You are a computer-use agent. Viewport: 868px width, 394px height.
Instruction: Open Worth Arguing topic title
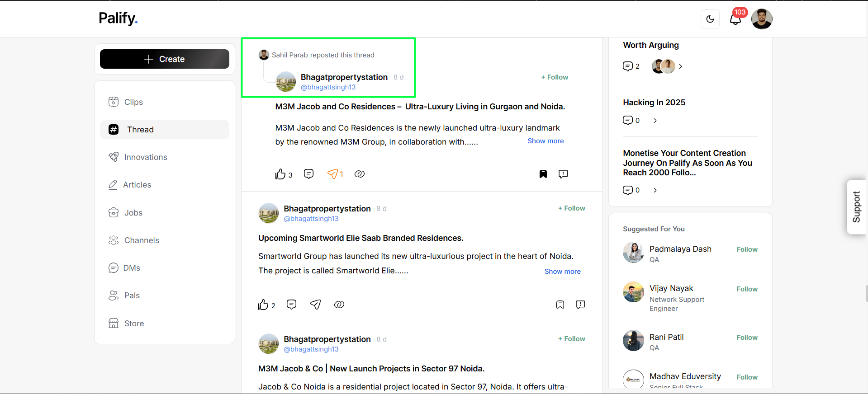[x=651, y=45]
